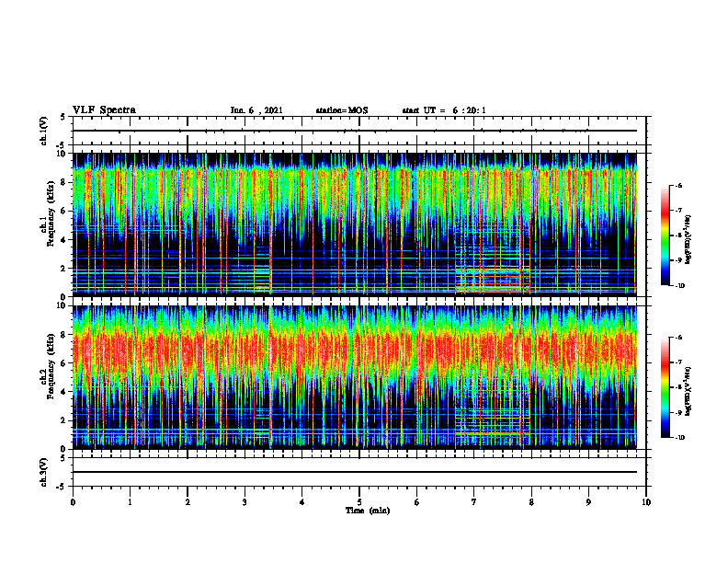Click the ch.1 voltage waveform trace
This screenshot has height=563, width=728.
355,131
